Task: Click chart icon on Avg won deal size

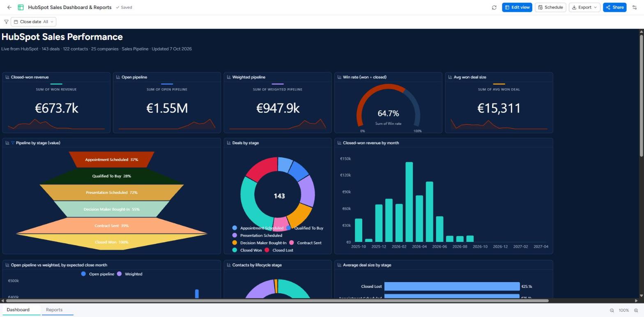Action: pyautogui.click(x=450, y=77)
